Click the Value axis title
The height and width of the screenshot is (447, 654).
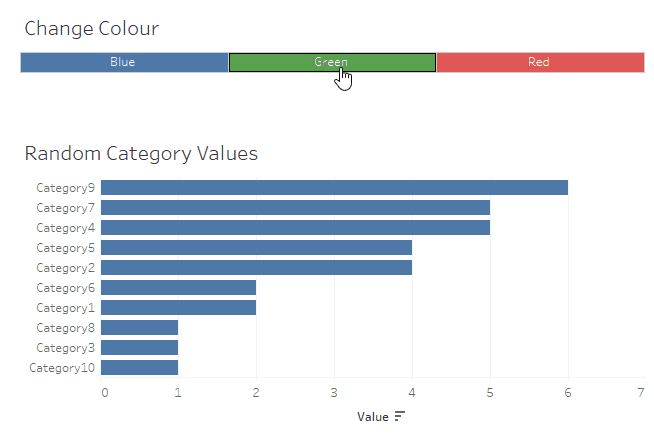point(372,416)
